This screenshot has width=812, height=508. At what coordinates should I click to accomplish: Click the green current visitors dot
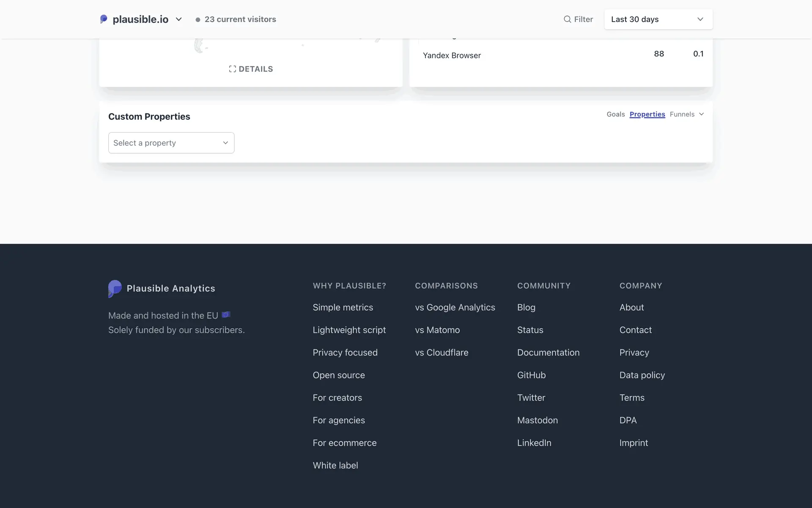click(198, 19)
